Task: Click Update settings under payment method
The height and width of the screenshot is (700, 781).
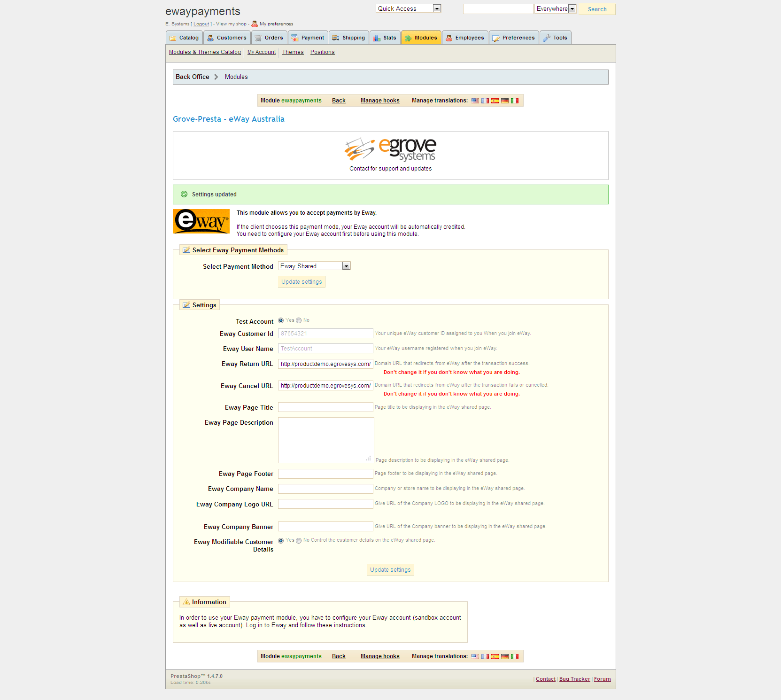Action: [x=302, y=282]
